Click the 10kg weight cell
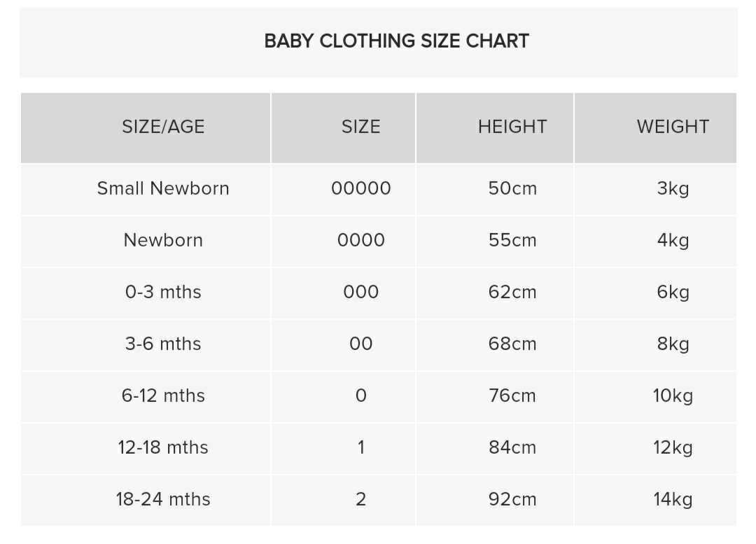 [x=673, y=396]
